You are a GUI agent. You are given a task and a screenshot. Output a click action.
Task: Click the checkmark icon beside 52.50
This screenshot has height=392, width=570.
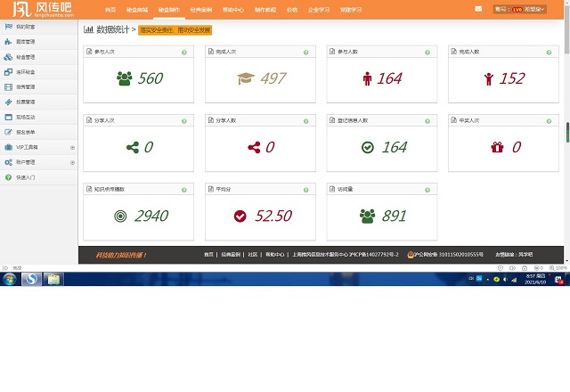tap(240, 216)
